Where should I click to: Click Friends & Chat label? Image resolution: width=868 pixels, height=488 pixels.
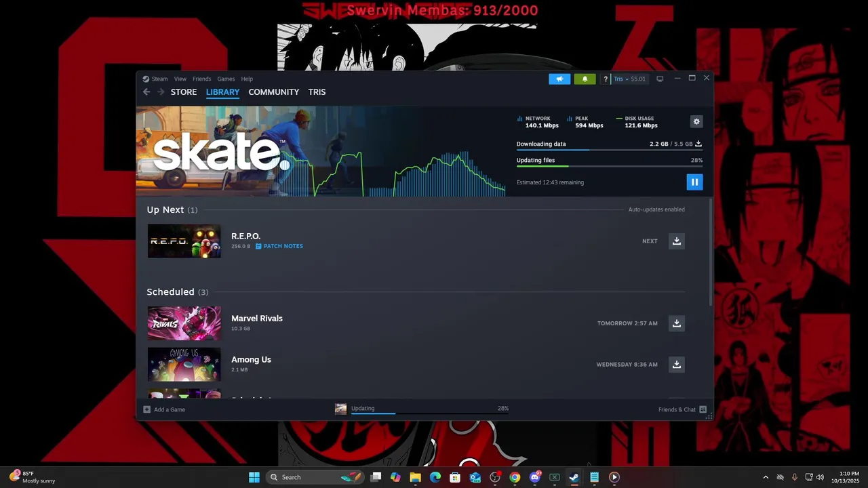(x=677, y=409)
